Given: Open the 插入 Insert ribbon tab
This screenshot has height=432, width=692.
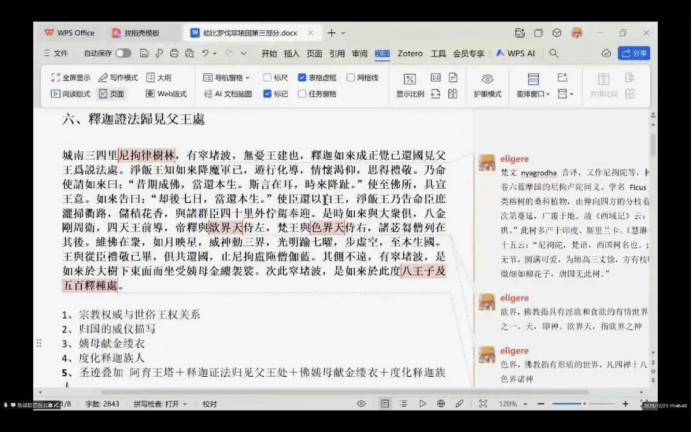Looking at the screenshot, I should pos(291,53).
